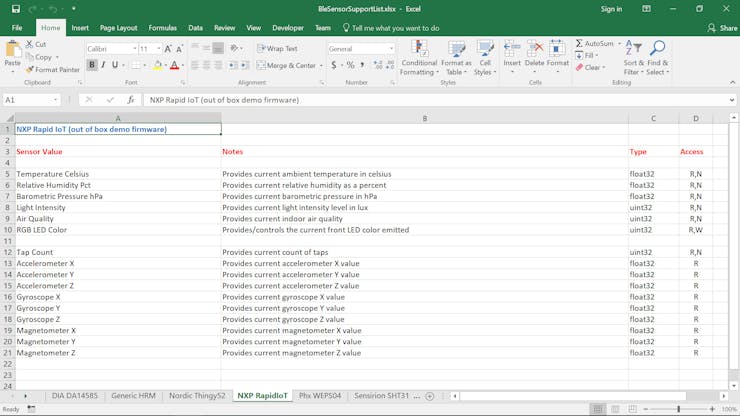
Task: Click the Insert Function fx icon
Action: pyautogui.click(x=131, y=100)
